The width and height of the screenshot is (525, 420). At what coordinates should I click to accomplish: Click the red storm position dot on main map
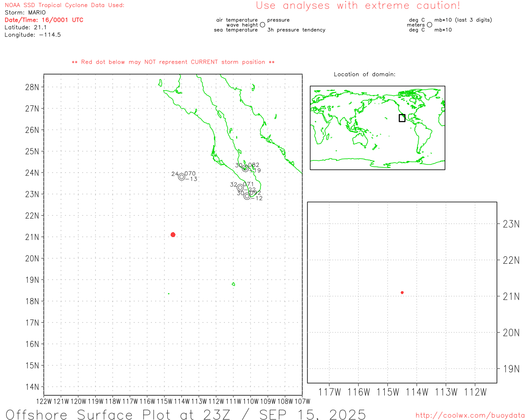(173, 235)
